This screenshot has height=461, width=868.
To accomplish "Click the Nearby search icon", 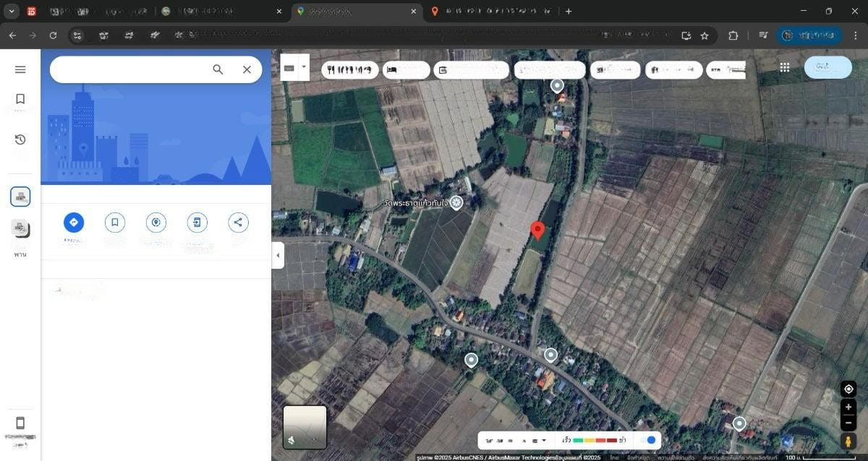I will 156,223.
